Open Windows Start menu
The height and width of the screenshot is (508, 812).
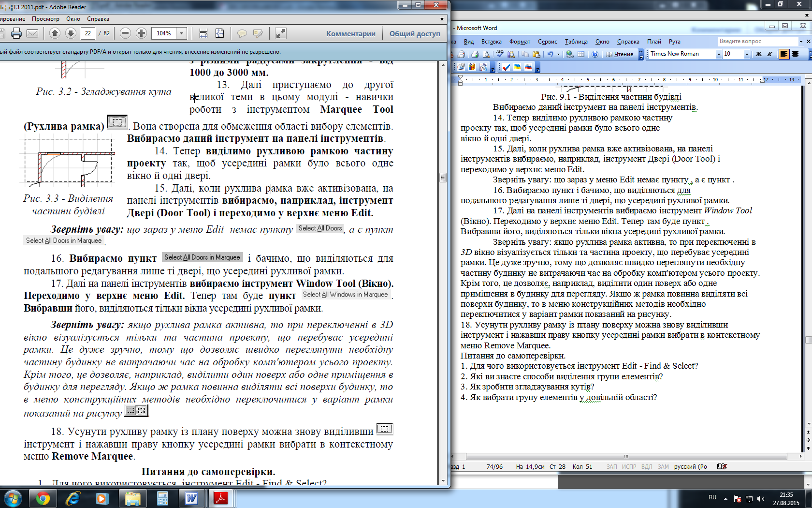(x=13, y=498)
